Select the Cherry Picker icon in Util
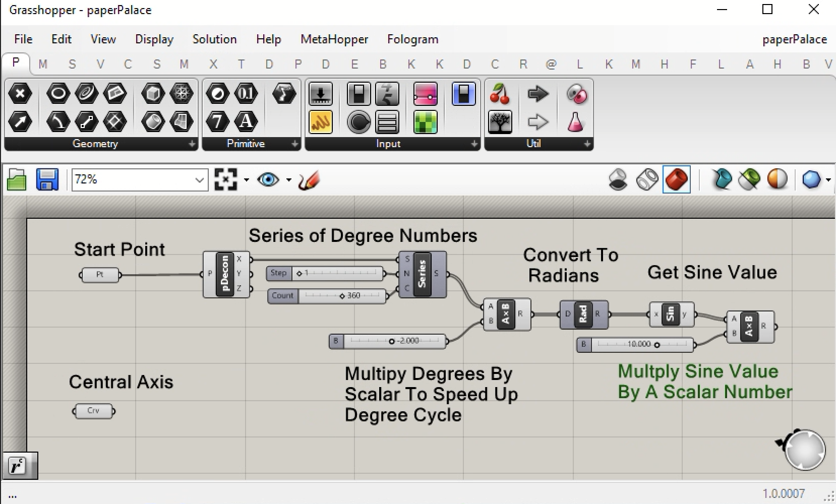The image size is (836, 504). 500,94
